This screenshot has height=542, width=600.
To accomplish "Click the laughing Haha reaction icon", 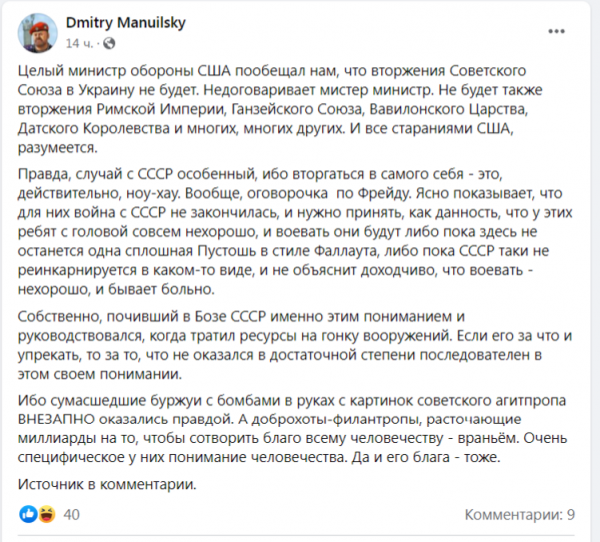I will tap(45, 514).
